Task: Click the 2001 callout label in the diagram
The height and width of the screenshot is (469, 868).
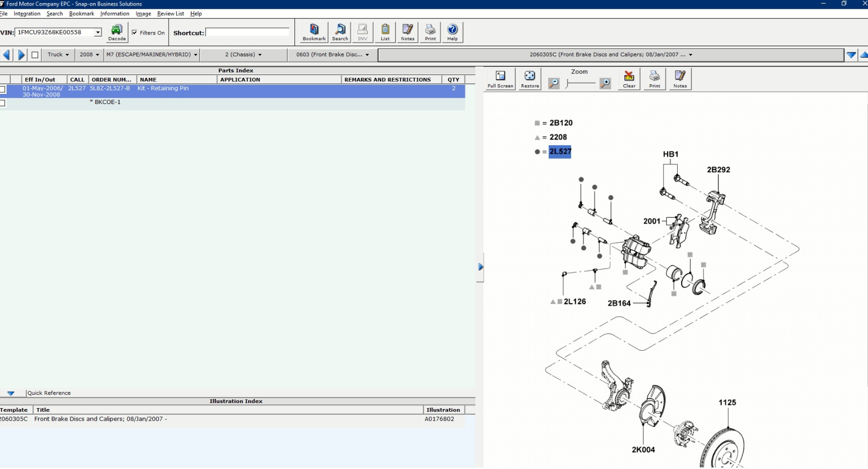Action: (652, 221)
